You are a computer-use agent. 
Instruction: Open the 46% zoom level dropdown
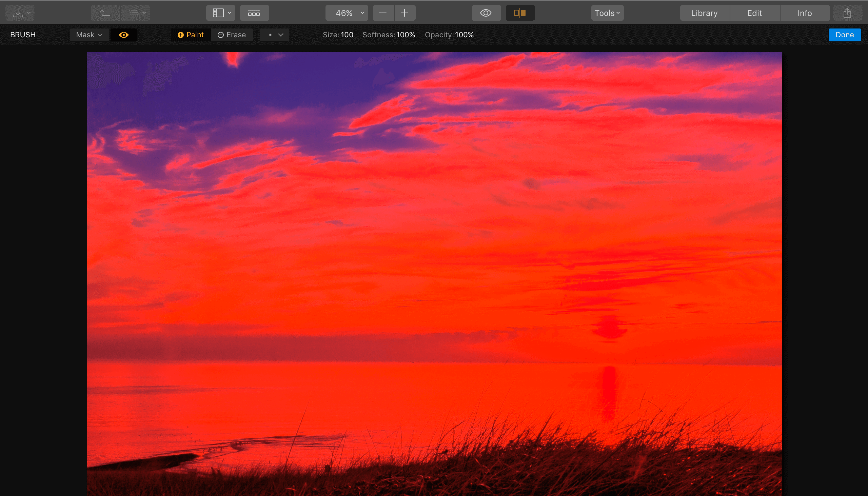pos(347,13)
